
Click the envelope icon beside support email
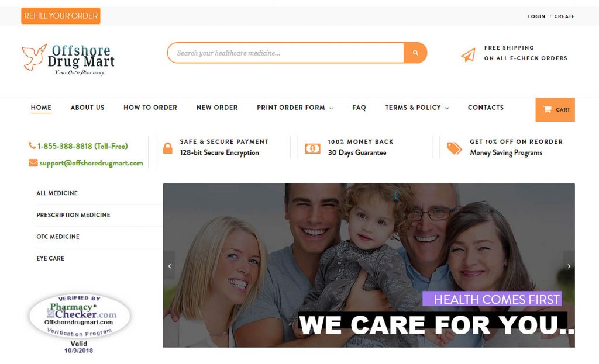click(x=33, y=162)
